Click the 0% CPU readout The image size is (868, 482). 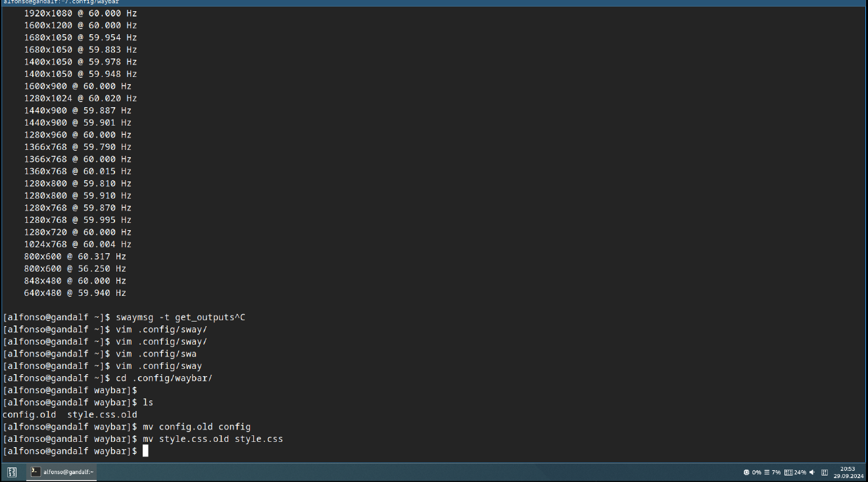756,472
